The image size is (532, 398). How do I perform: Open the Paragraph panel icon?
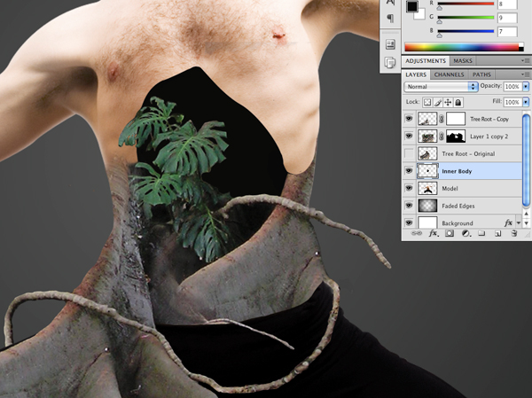click(390, 18)
